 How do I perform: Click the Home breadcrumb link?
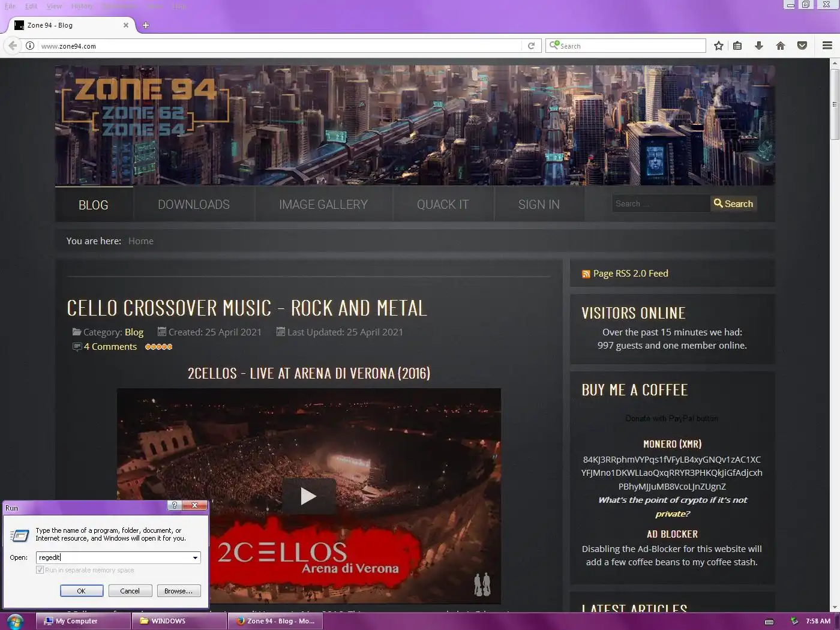click(x=141, y=241)
